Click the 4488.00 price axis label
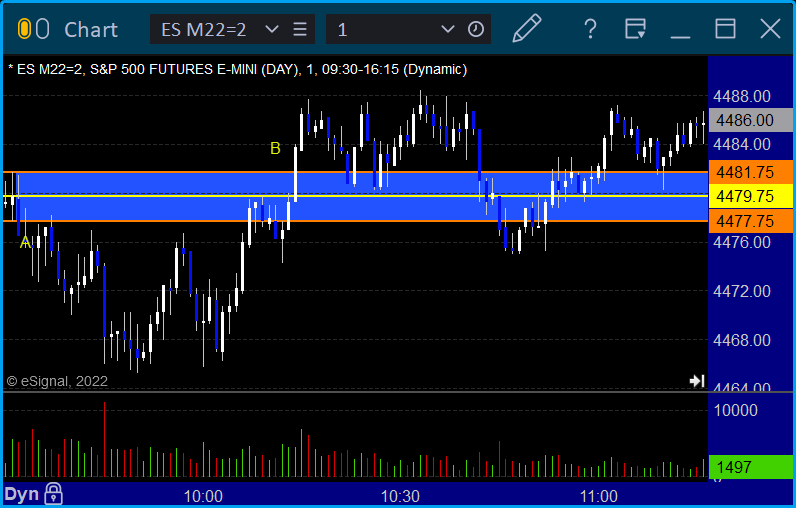Image resolution: width=796 pixels, height=508 pixels. tap(742, 96)
